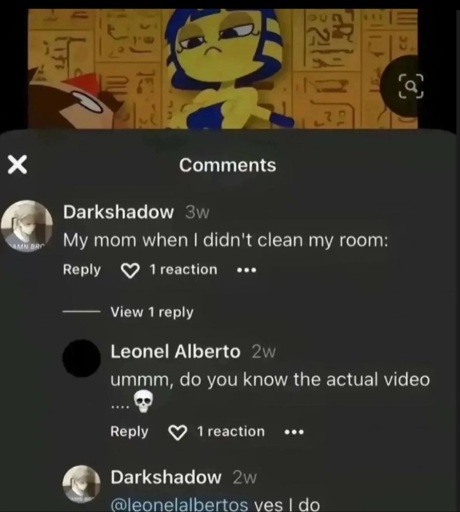Open Leonel Alberto's black profile avatar
Viewport: 460px width, 512px height.
click(81, 358)
